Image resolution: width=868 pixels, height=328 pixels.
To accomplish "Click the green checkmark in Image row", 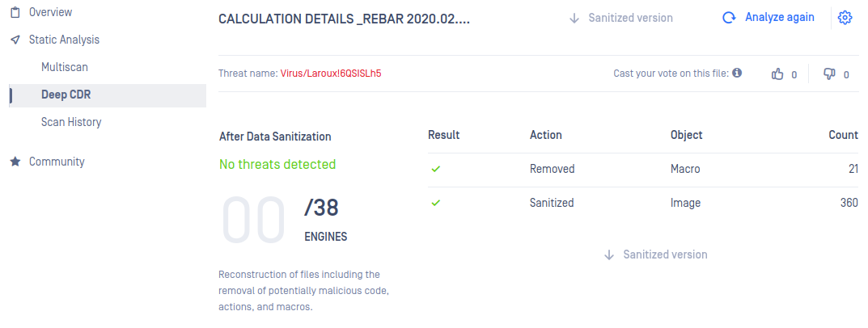I will [x=436, y=203].
